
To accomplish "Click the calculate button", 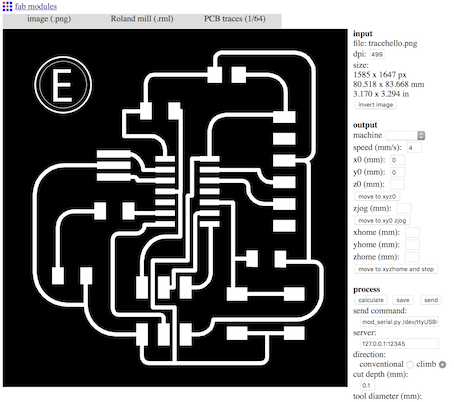I will (371, 300).
